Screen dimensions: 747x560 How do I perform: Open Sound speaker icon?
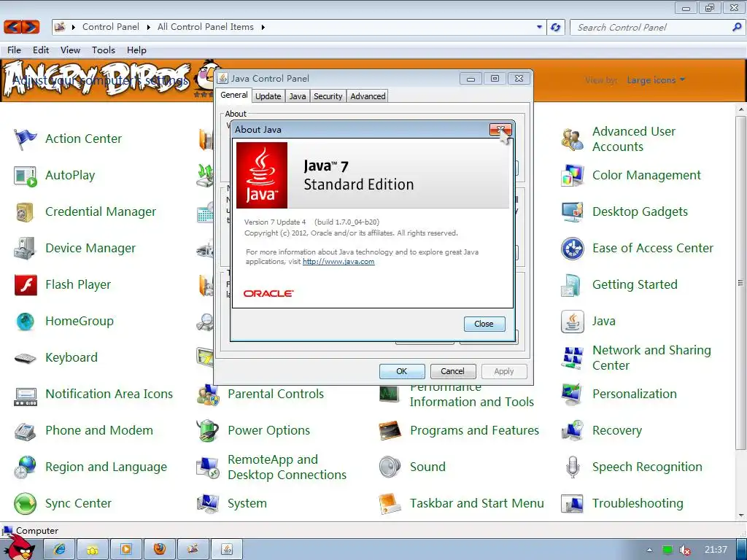tap(390, 467)
